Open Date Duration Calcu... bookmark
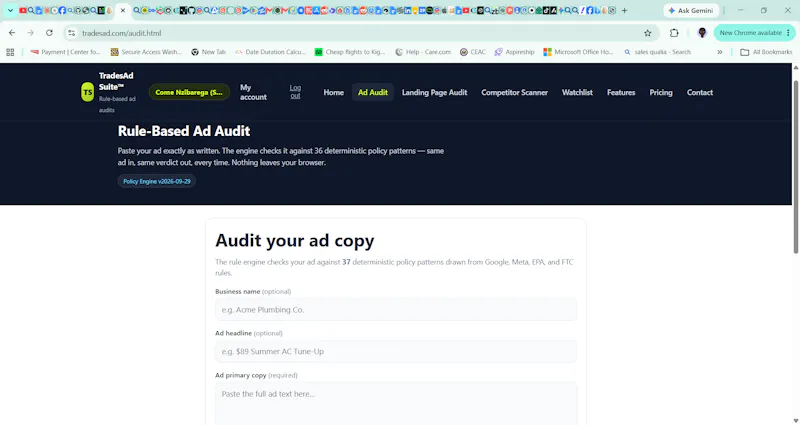This screenshot has width=800, height=425. [270, 52]
